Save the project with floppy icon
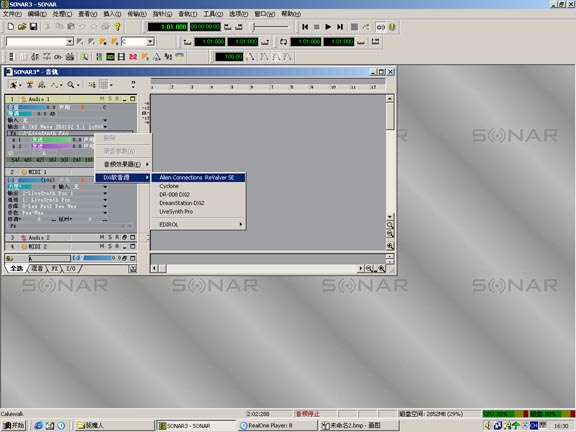 (x=33, y=27)
